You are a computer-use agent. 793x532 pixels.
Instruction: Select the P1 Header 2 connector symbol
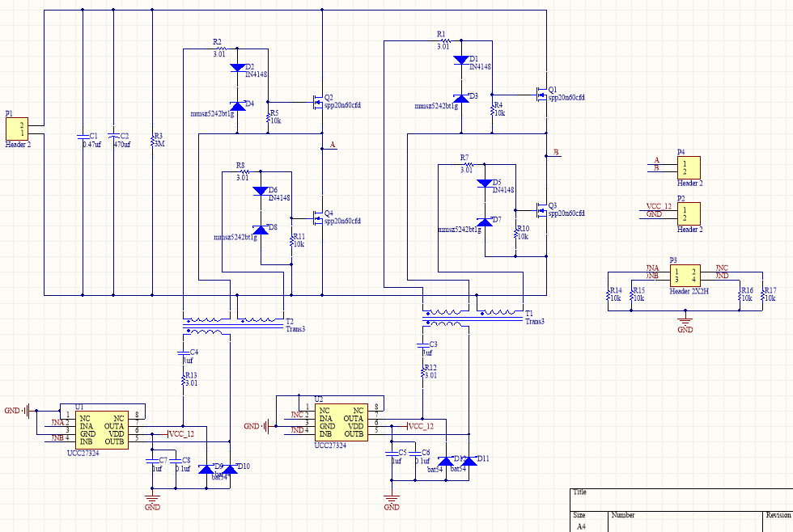click(x=17, y=129)
